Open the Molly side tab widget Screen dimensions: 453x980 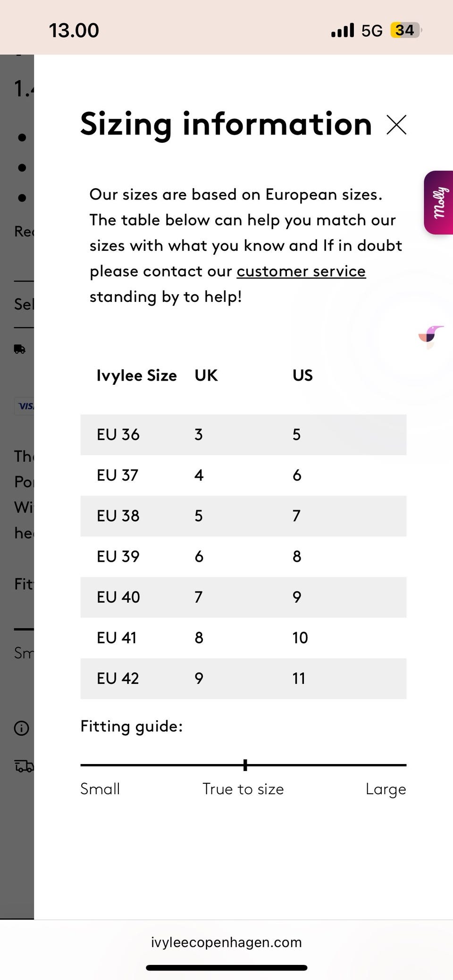pyautogui.click(x=439, y=202)
